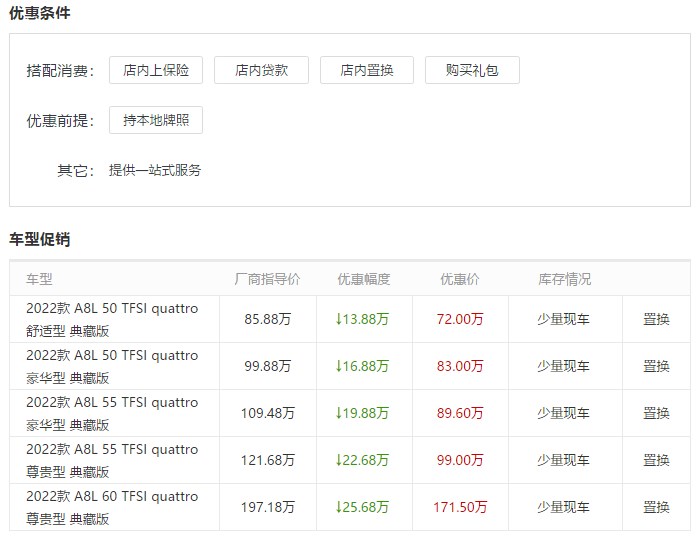
Task: Click the 店内上保险 tag button
Action: tap(156, 70)
